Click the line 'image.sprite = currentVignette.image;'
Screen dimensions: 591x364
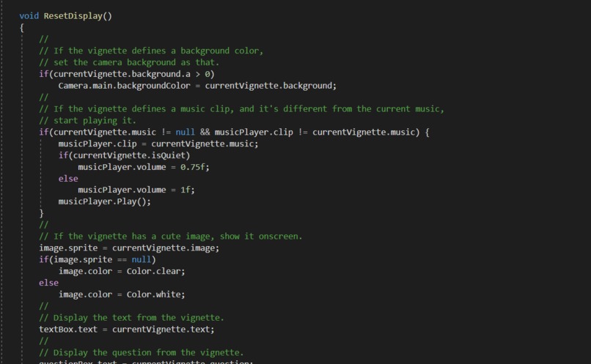pyautogui.click(x=129, y=248)
